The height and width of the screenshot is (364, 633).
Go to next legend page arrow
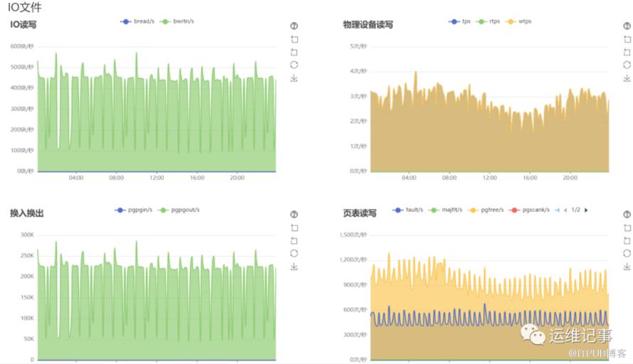click(586, 210)
